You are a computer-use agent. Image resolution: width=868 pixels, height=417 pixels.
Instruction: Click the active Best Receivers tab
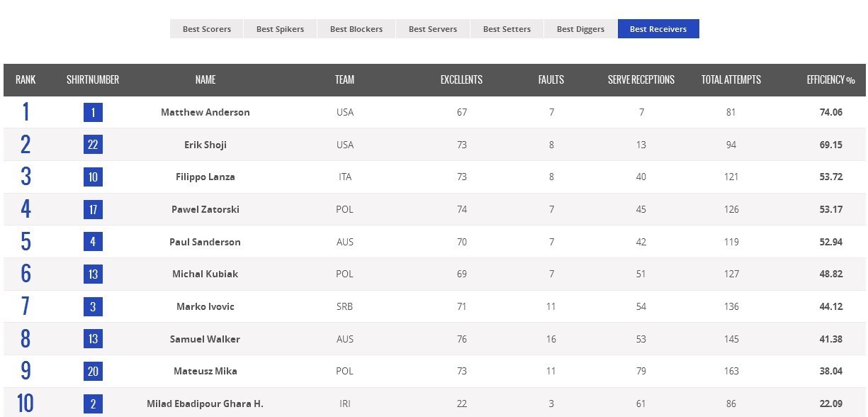[658, 29]
